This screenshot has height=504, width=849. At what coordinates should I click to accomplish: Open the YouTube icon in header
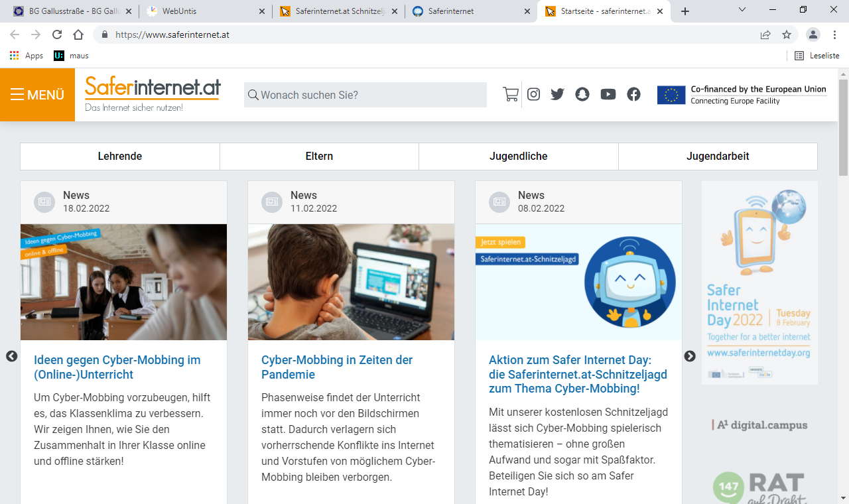[608, 94]
